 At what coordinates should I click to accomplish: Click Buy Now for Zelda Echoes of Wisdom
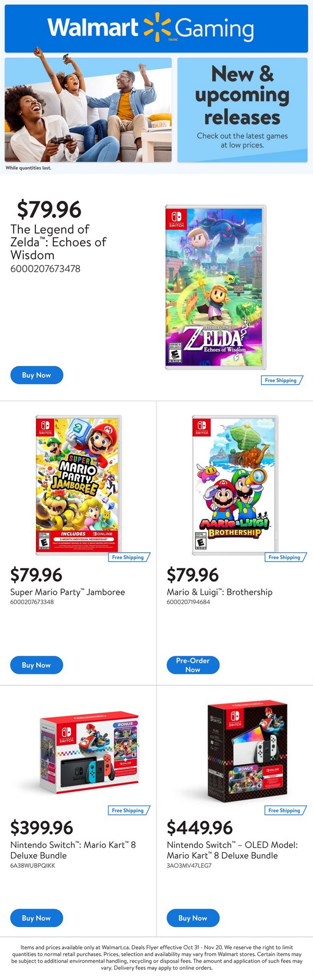click(37, 375)
